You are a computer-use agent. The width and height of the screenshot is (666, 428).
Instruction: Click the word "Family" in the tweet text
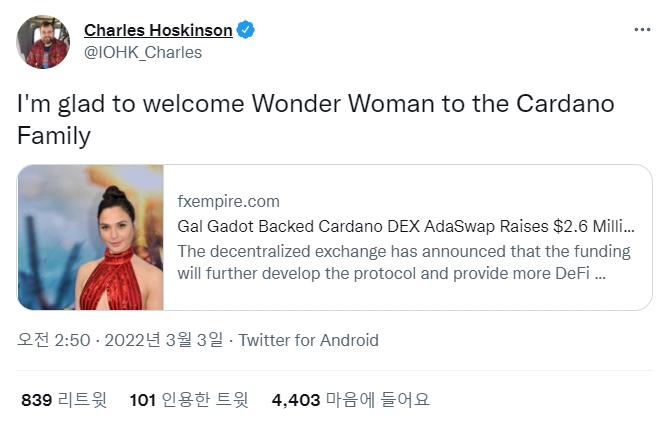coord(53,135)
